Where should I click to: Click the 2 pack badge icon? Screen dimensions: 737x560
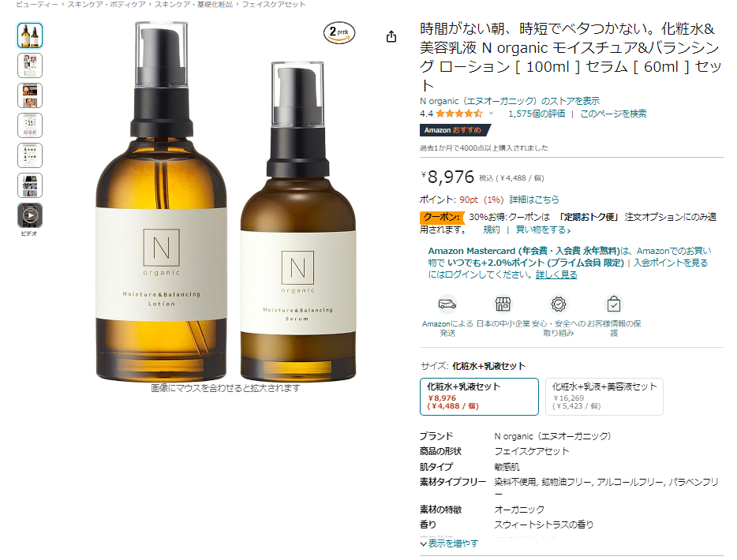pos(339,33)
